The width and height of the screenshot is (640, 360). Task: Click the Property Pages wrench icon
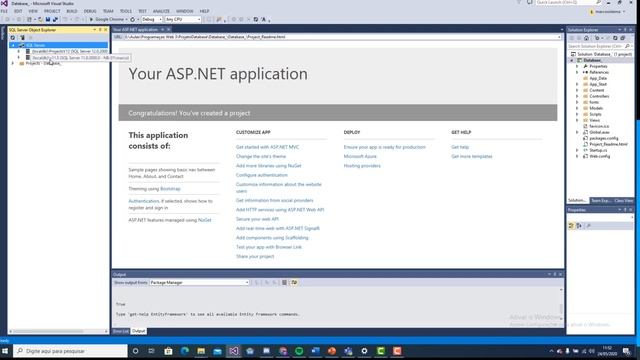(588, 226)
